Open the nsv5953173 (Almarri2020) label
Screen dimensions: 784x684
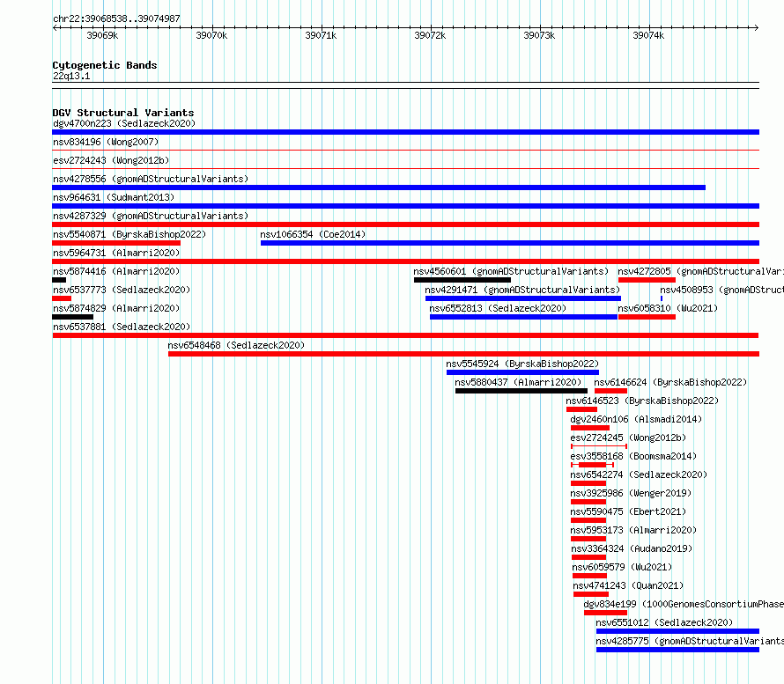click(x=633, y=530)
